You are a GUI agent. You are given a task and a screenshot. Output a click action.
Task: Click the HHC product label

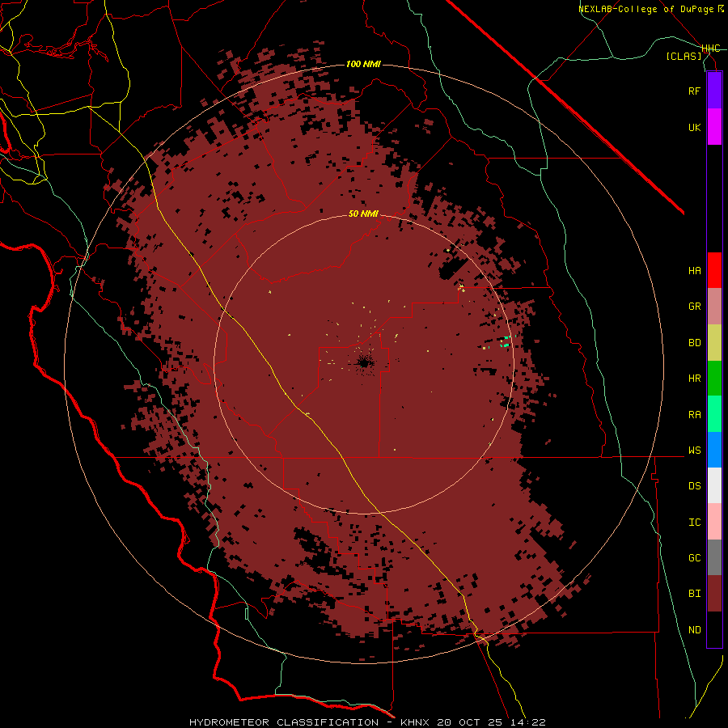tap(710, 49)
